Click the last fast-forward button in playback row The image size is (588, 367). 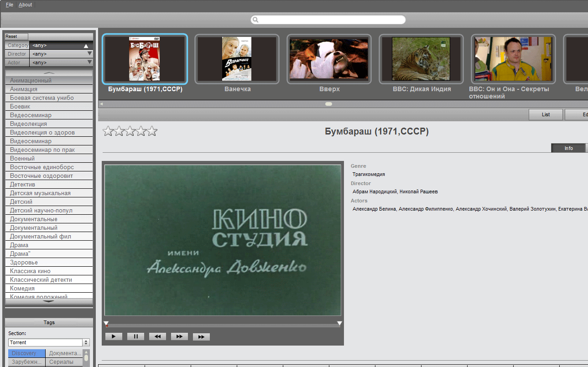[x=201, y=336]
